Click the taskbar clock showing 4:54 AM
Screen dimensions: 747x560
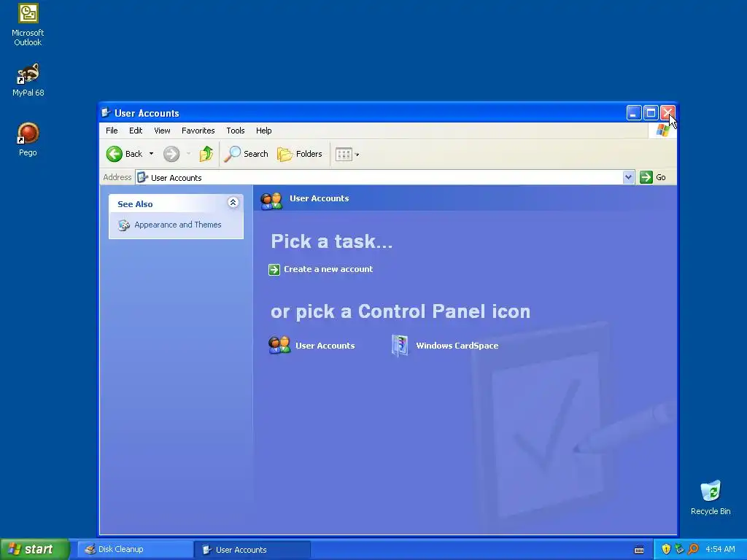[720, 549]
